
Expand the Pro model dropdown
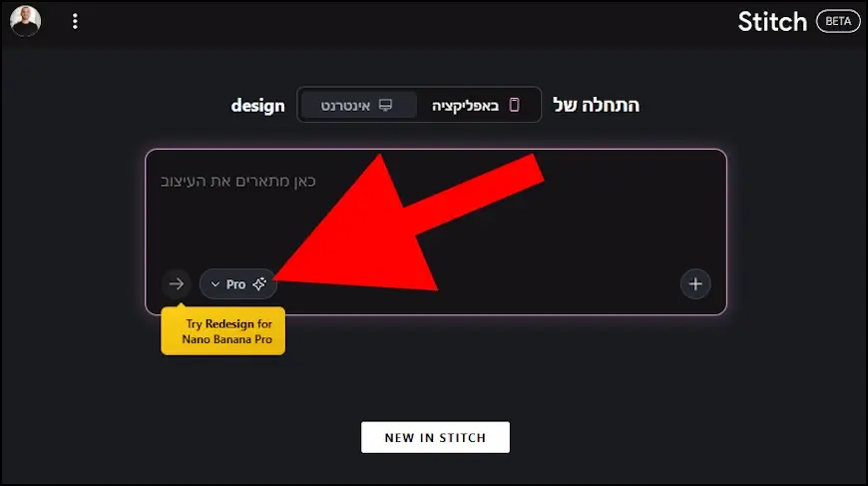click(x=237, y=284)
